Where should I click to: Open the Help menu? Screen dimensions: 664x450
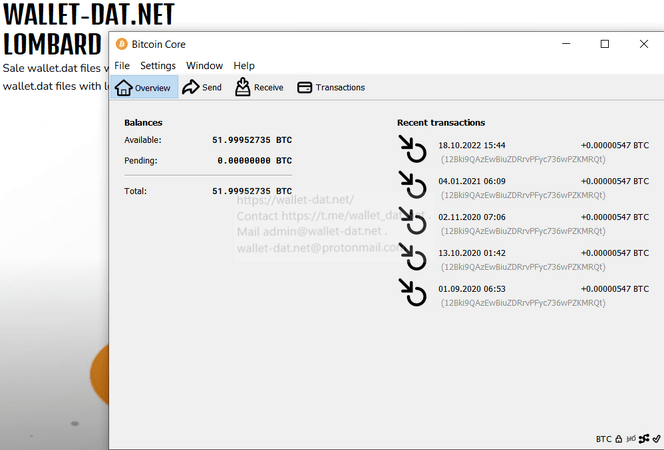click(244, 66)
